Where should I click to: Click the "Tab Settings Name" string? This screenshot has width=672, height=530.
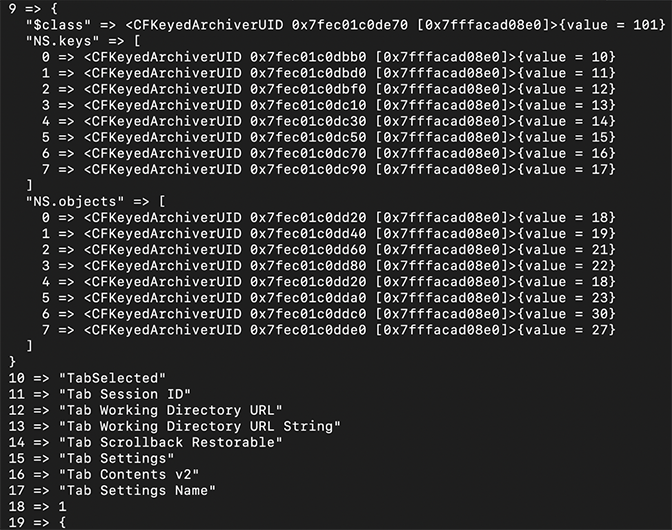(x=137, y=491)
